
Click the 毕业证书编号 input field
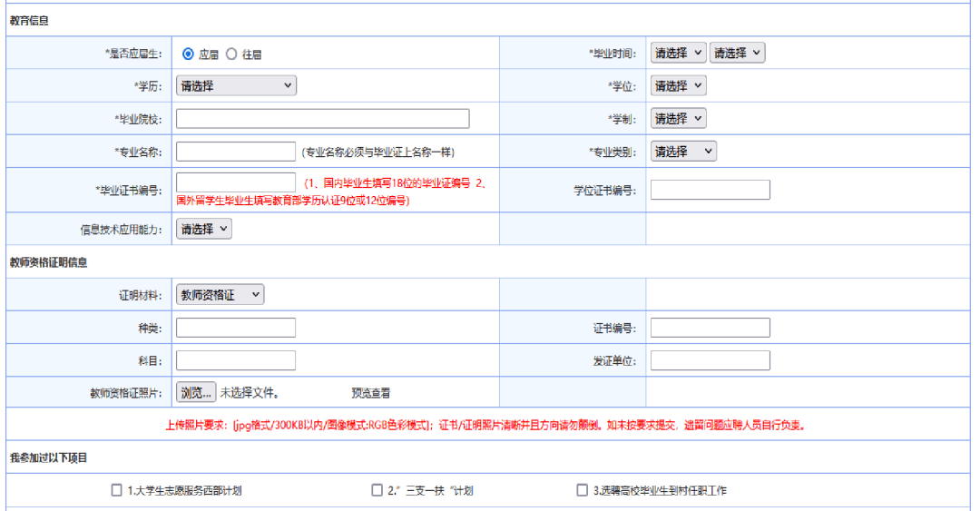click(236, 182)
